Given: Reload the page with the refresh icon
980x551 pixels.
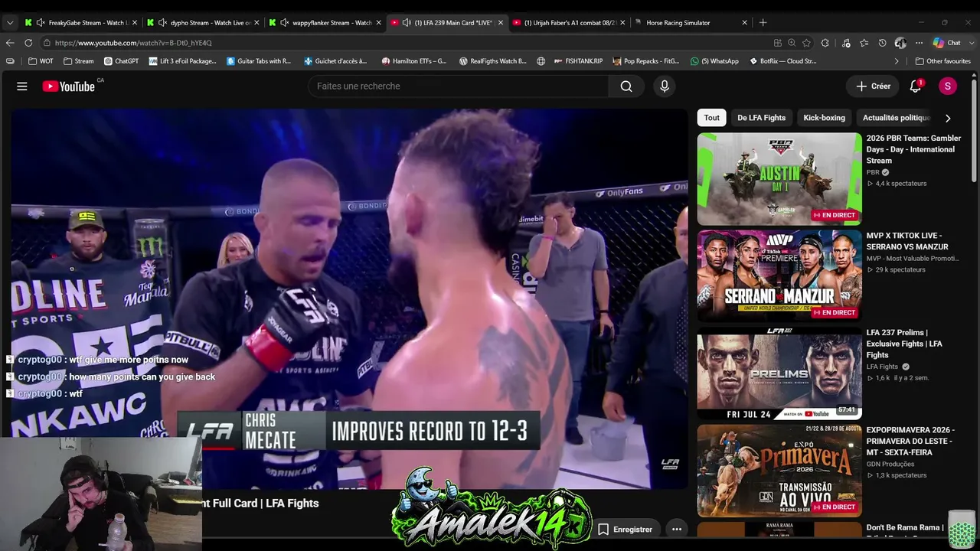Looking at the screenshot, I should click(x=28, y=43).
